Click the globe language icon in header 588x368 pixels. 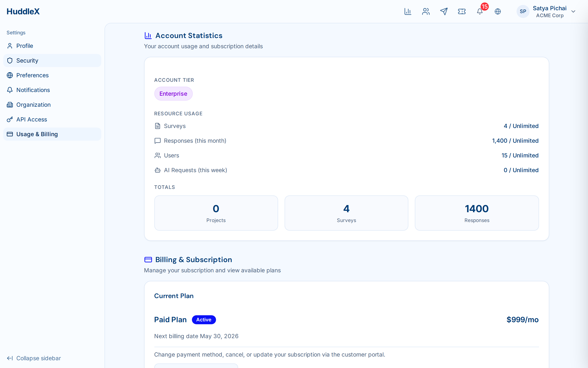498,11
